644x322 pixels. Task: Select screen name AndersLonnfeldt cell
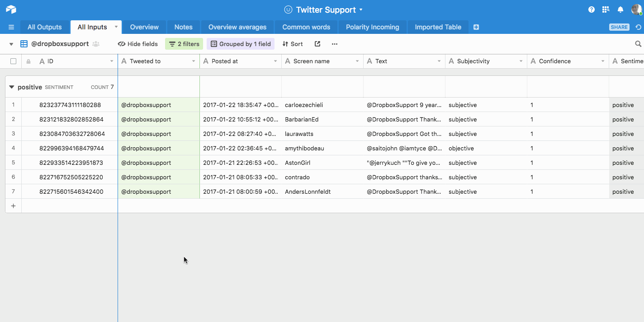pyautogui.click(x=322, y=191)
